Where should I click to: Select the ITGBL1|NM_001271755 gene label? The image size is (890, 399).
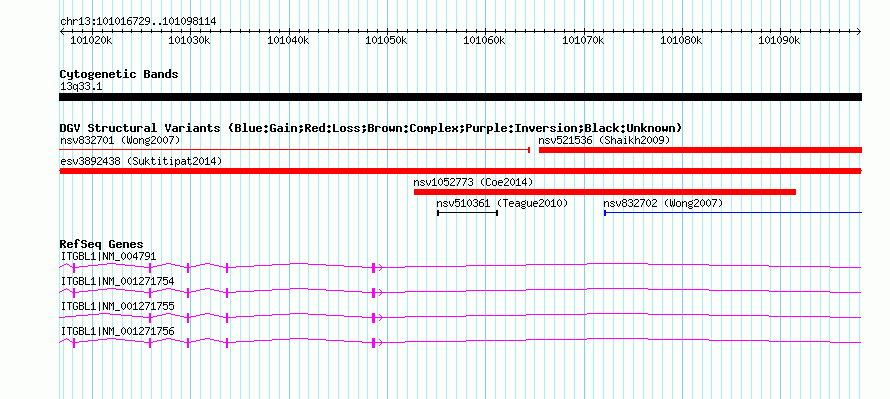point(117,306)
